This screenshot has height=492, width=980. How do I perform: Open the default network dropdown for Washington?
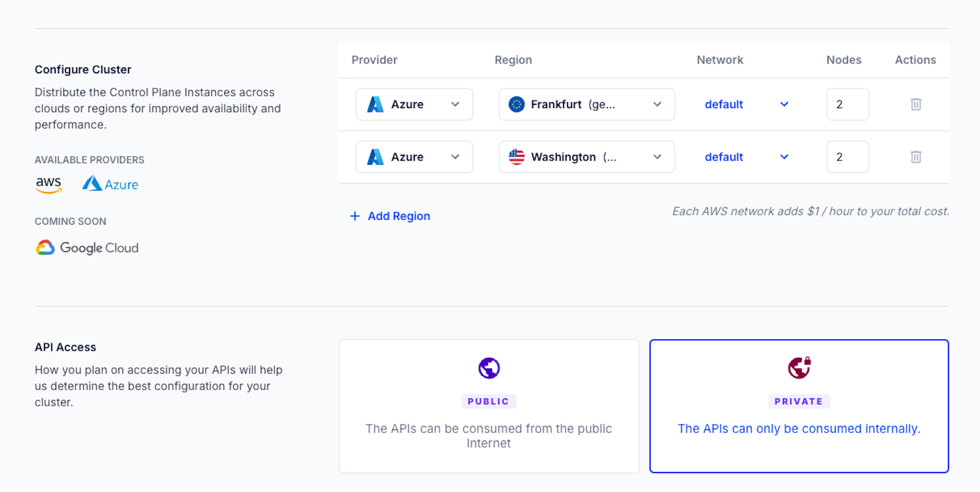(746, 157)
